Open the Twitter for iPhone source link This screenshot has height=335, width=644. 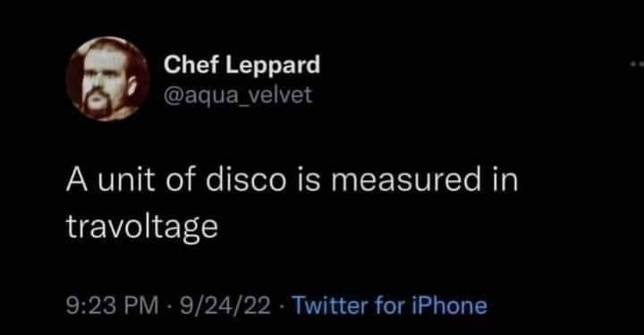coord(389,305)
